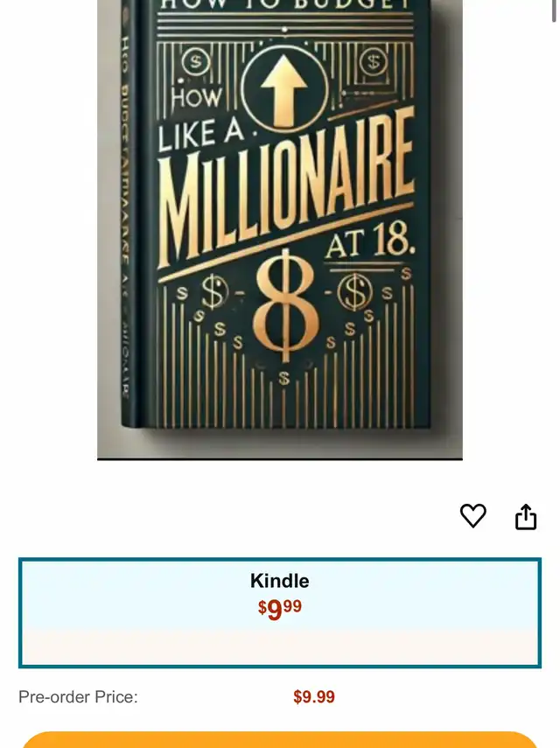
Task: Select the Kindle format option
Action: [x=280, y=604]
